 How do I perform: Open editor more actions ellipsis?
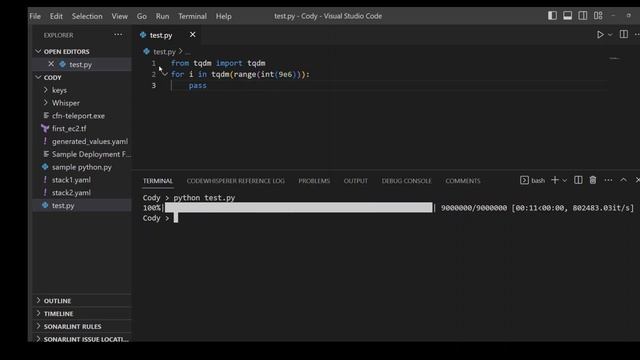point(637,35)
